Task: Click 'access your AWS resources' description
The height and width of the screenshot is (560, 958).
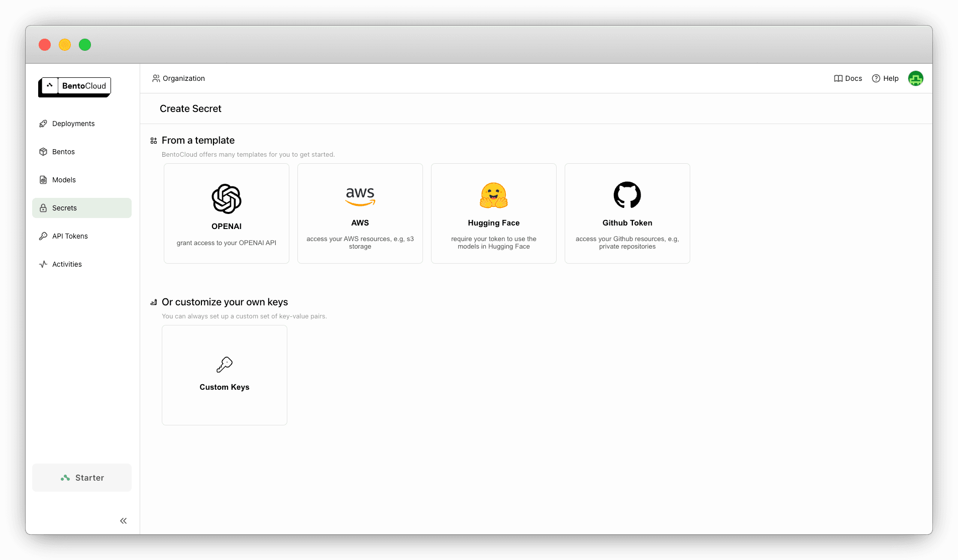Action: tap(360, 243)
